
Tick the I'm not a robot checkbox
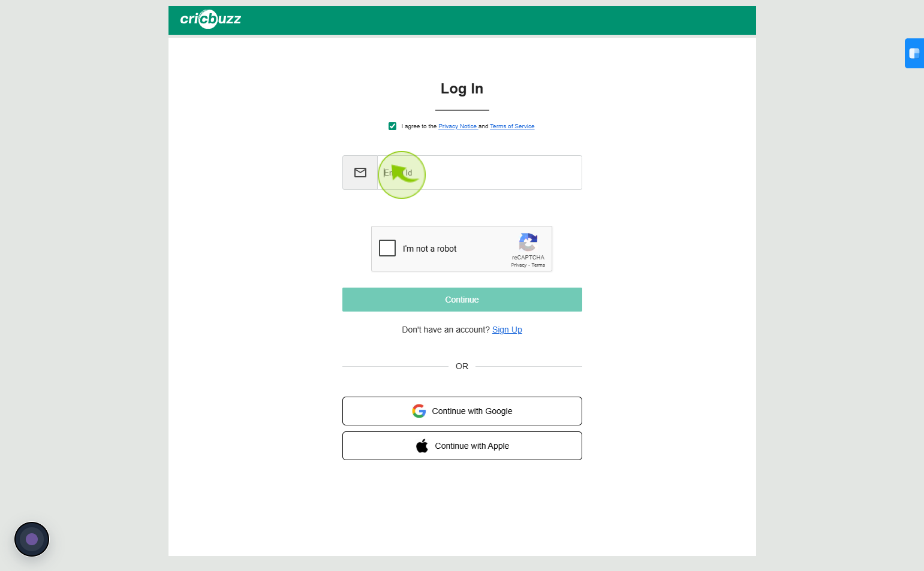(x=387, y=248)
